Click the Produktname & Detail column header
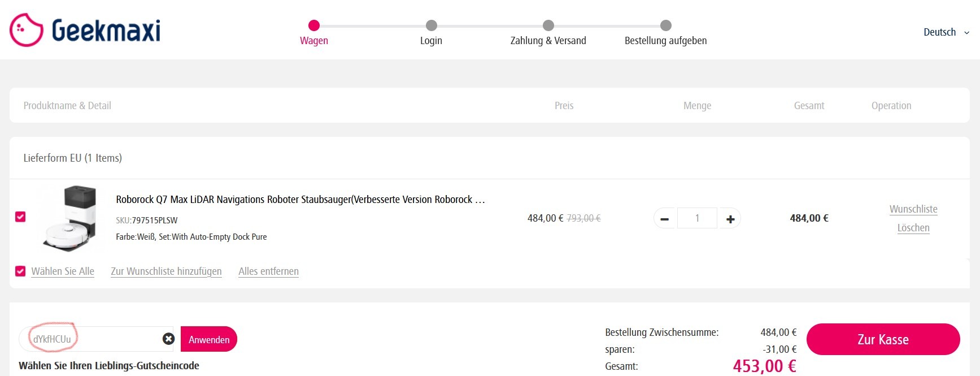The width and height of the screenshot is (980, 376). [67, 106]
